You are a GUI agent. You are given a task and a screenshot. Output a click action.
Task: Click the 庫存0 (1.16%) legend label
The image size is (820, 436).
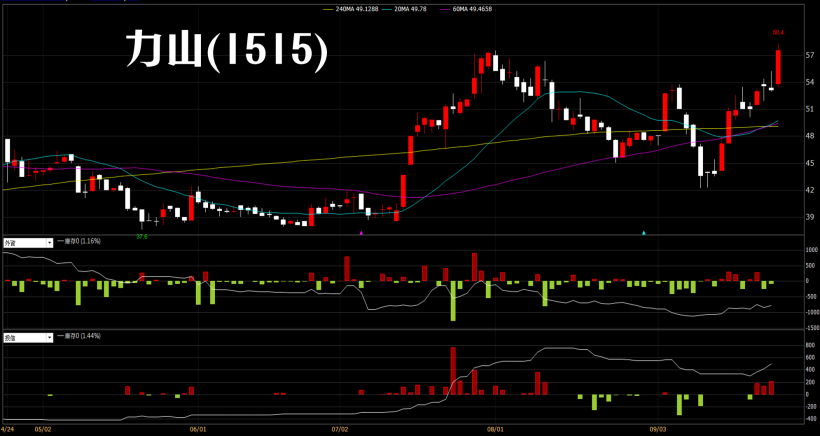click(x=82, y=241)
